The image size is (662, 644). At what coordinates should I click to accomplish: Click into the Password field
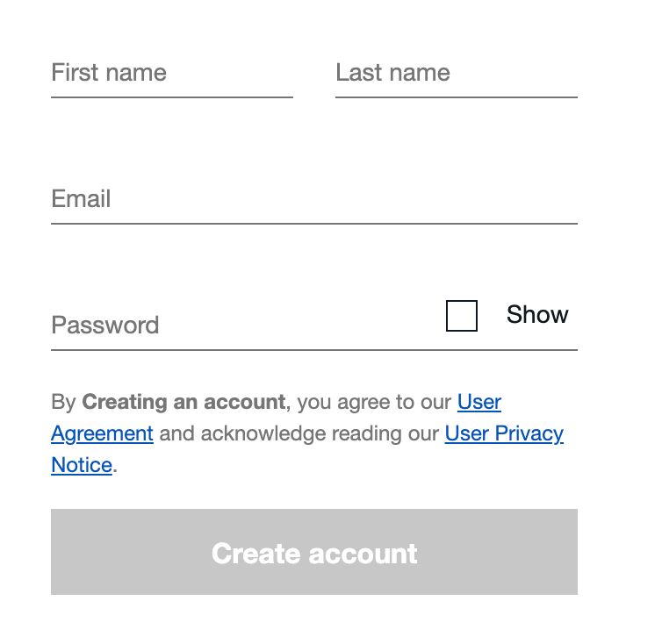(245, 326)
